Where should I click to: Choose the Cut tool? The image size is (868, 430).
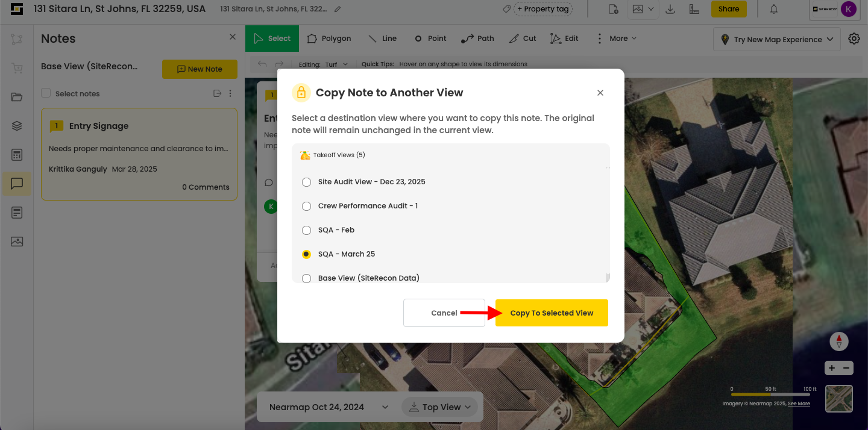(523, 39)
